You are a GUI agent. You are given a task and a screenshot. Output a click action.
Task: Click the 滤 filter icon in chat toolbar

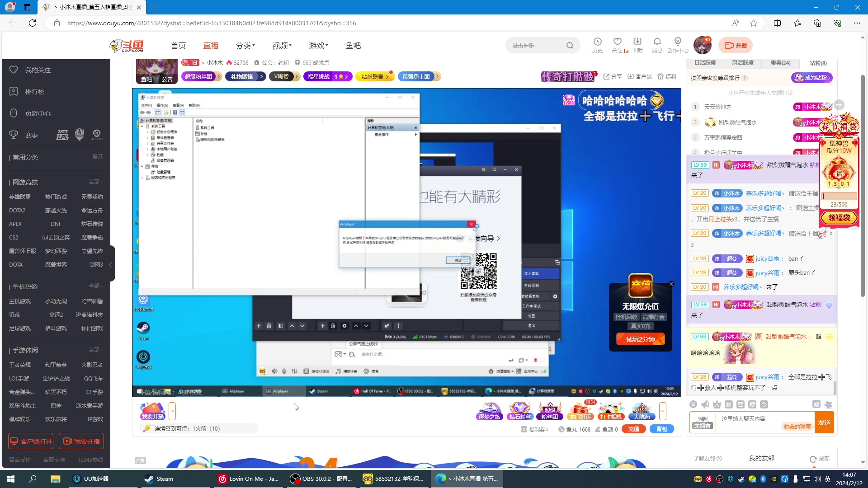tap(816, 404)
